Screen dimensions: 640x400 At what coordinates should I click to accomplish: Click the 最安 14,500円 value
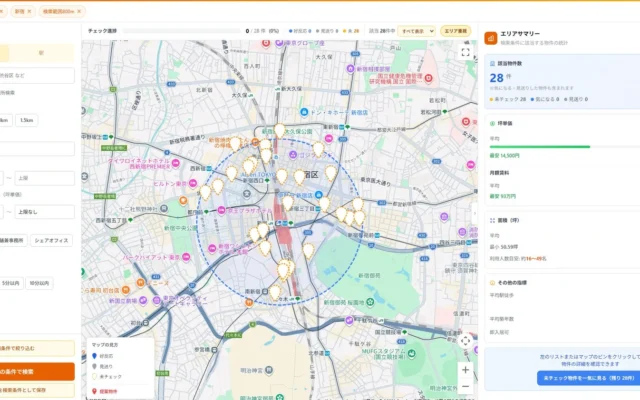pos(504,156)
